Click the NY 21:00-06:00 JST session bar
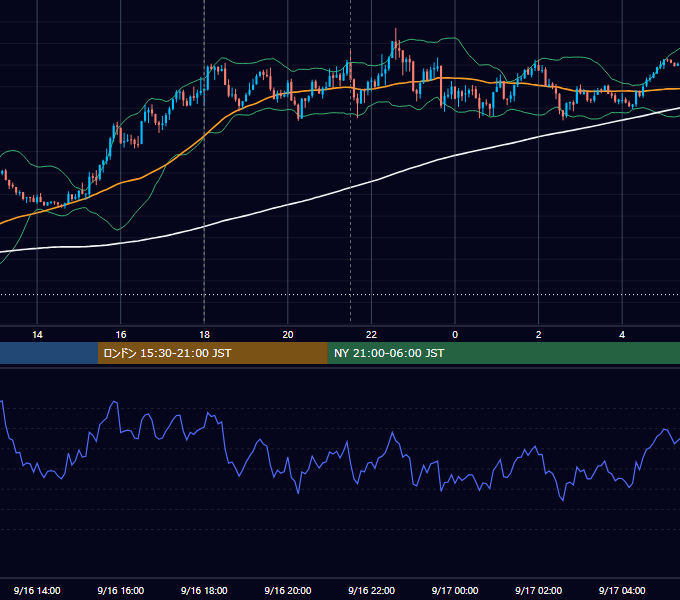The height and width of the screenshot is (600, 680). (x=503, y=353)
